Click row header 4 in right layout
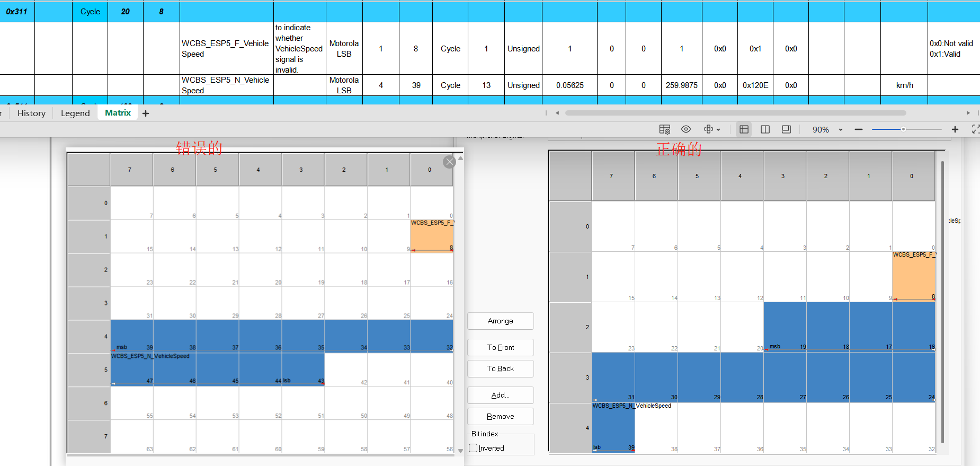Image resolution: width=980 pixels, height=466 pixels. (x=571, y=428)
